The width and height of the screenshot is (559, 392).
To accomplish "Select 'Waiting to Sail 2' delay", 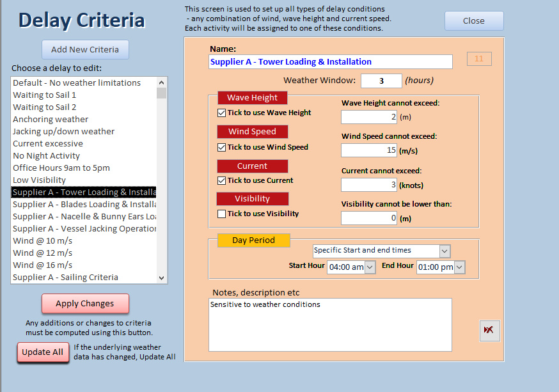I will click(84, 107).
